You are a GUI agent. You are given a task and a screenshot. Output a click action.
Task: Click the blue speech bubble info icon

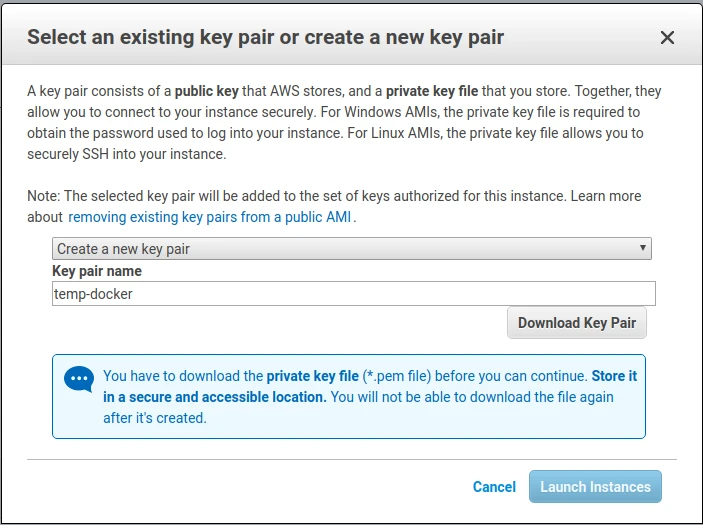[78, 379]
